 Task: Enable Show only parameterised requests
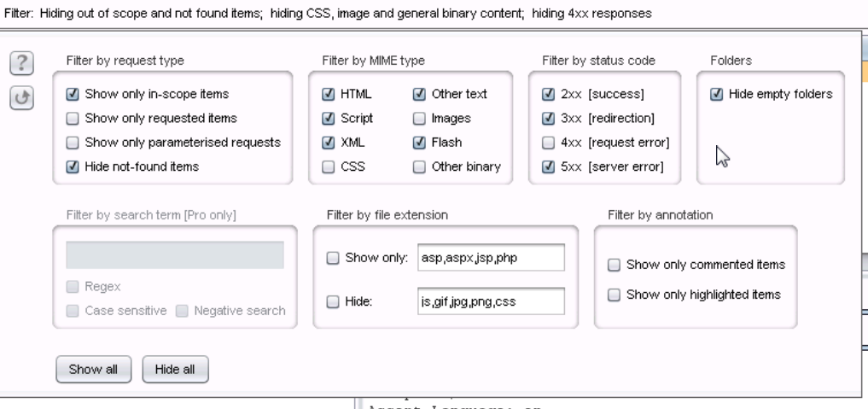[73, 143]
